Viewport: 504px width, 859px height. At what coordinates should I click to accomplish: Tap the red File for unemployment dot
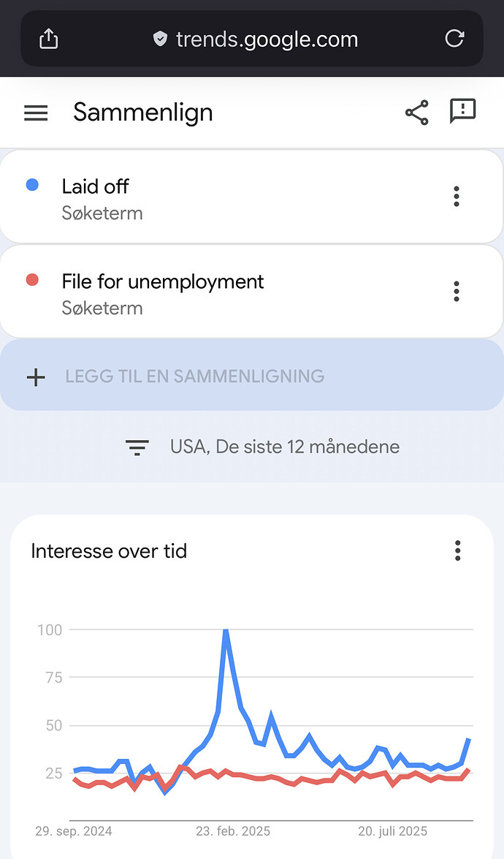click(x=32, y=280)
